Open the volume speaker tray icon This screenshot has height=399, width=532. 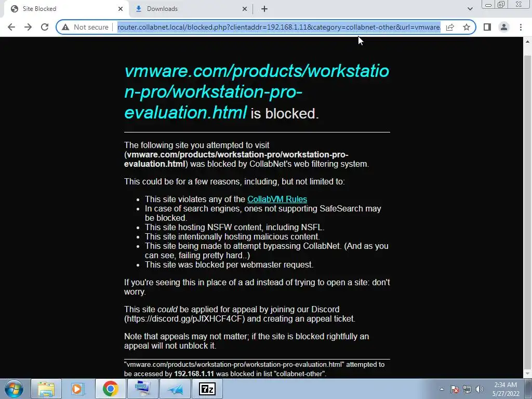[x=480, y=389]
